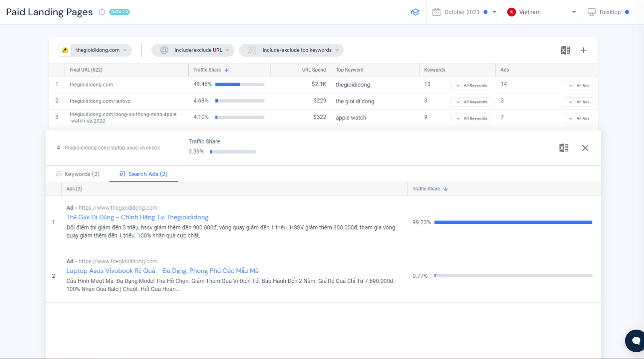This screenshot has width=644, height=359.
Task: Click the $2.1K URL spend value
Action: (x=319, y=84)
